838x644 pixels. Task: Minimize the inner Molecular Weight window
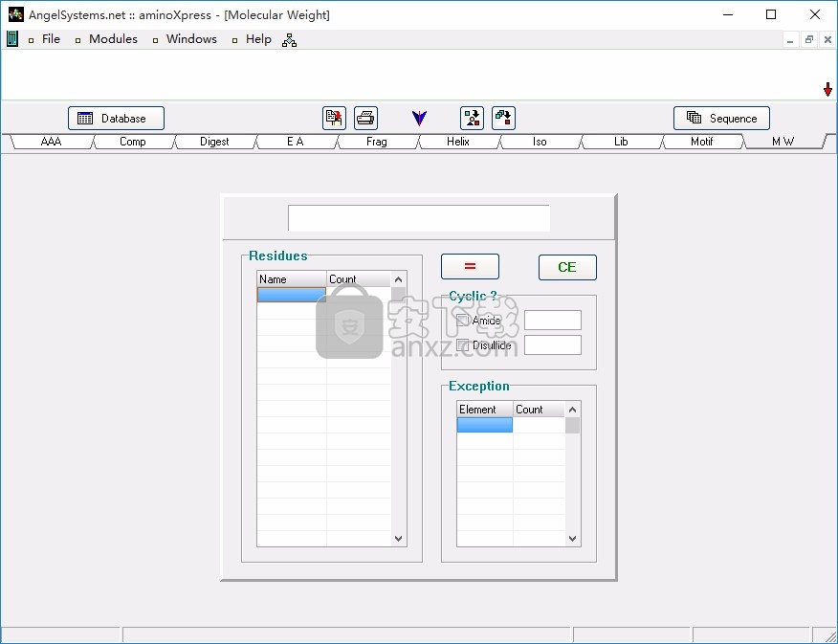790,40
